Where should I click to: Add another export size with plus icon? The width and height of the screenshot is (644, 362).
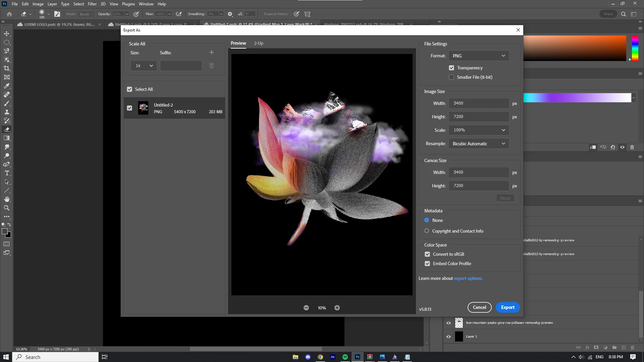212,53
